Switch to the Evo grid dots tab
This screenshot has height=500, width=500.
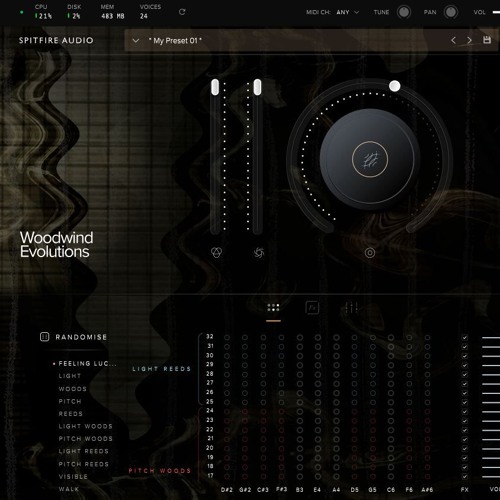click(x=273, y=307)
